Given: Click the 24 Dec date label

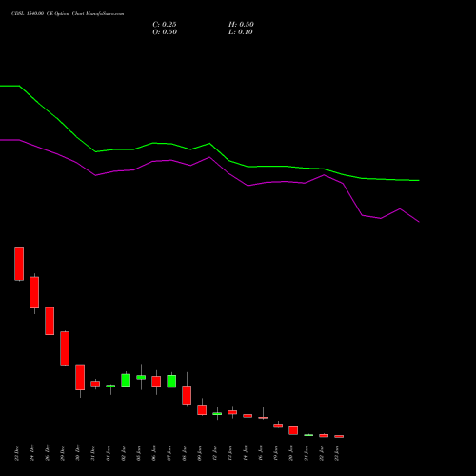Looking at the screenshot, I should pos(32,453).
